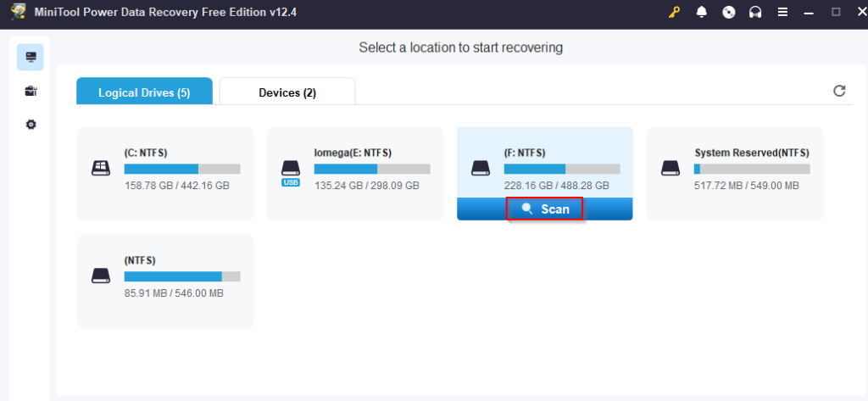Click the USB badge under Iomega drive
This screenshot has width=868, height=401.
pyautogui.click(x=291, y=182)
